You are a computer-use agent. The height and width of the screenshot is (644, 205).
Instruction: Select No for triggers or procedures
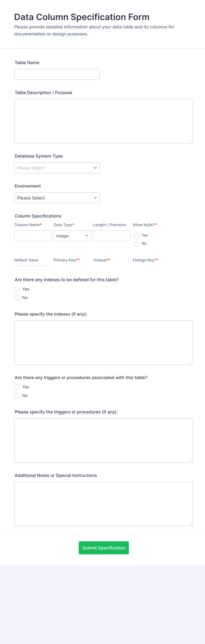(17, 395)
